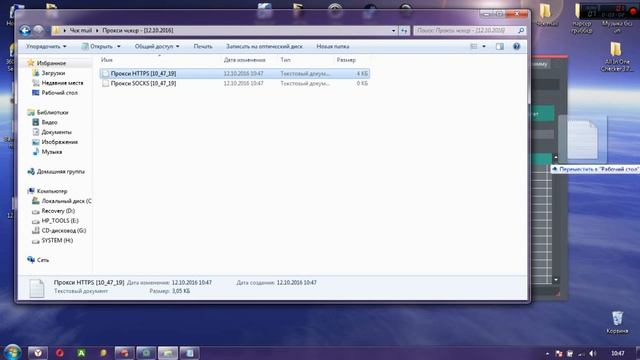
Task: Click the Windows Start orb
Action: [12, 352]
